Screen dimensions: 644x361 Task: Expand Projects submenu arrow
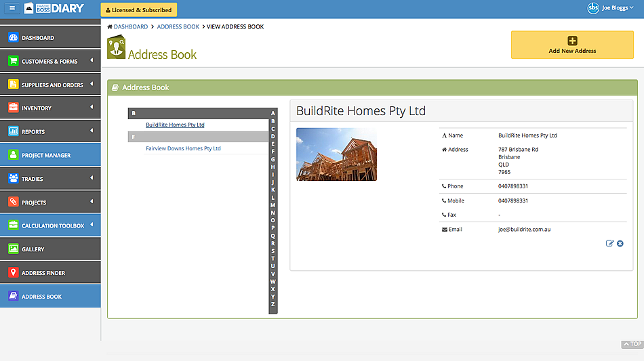point(92,201)
